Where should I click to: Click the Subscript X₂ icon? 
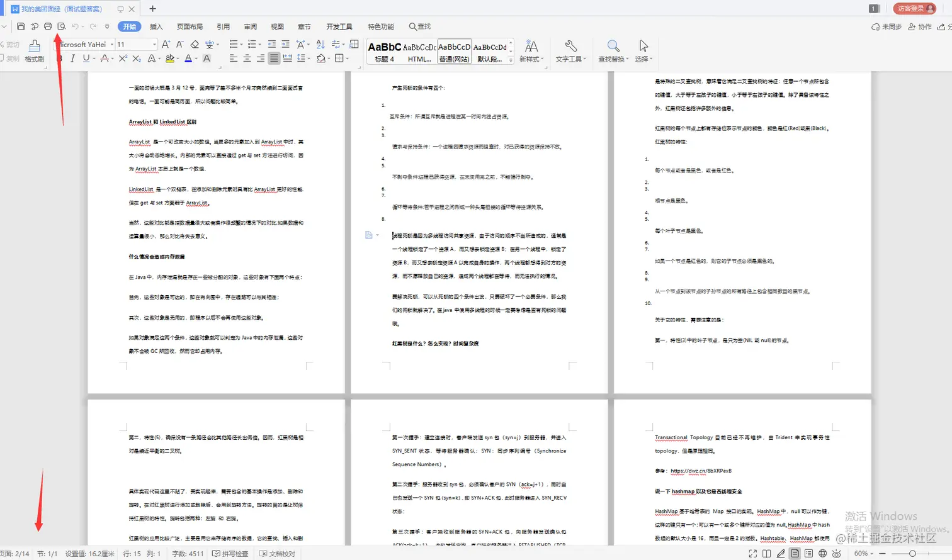[137, 59]
